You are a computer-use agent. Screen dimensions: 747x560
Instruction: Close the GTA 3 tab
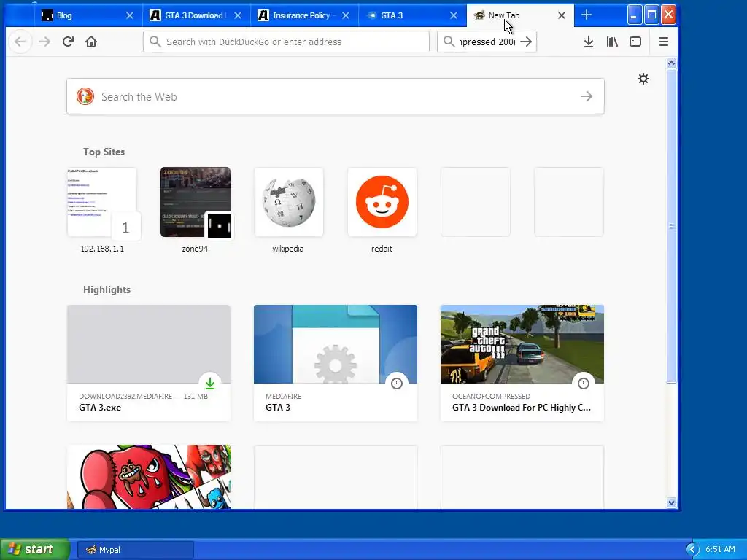coord(454,15)
